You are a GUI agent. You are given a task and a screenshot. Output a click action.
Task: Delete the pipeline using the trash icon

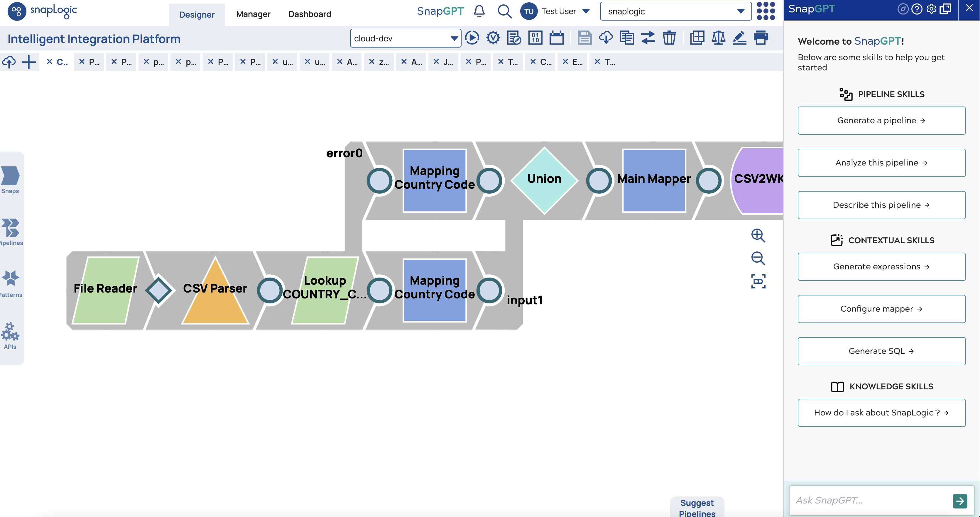(670, 38)
